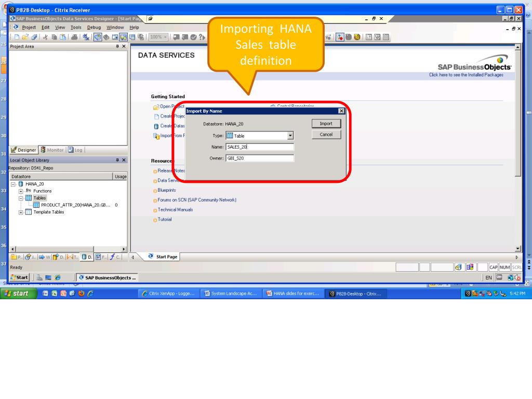Open Forums on SCN link
532x399 pixels.
(x=197, y=200)
